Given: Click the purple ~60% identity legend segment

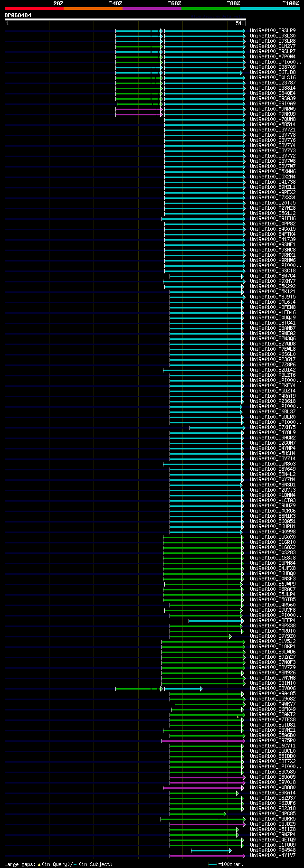Looking at the screenshot, I should click(152, 9).
